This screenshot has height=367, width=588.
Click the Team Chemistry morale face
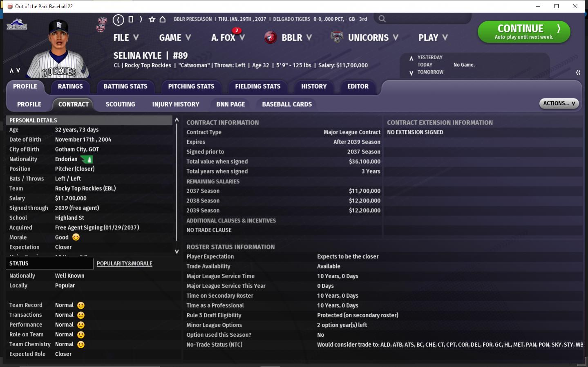tap(81, 345)
